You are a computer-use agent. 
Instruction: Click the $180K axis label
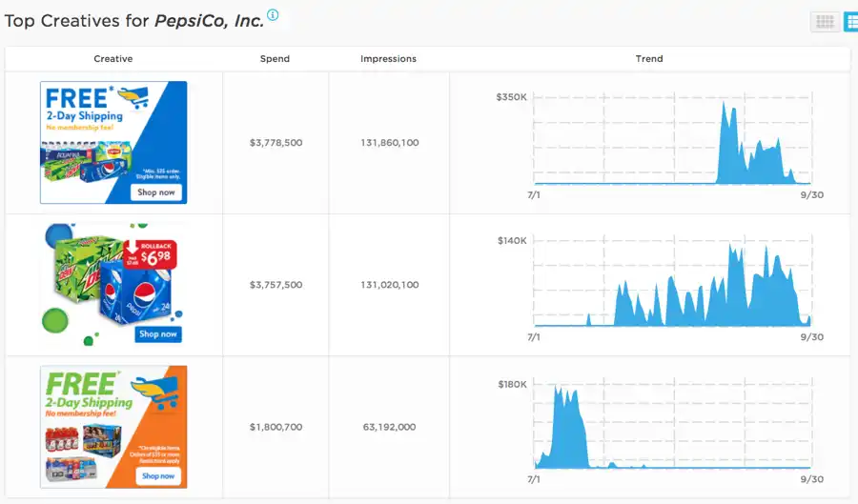tap(512, 384)
